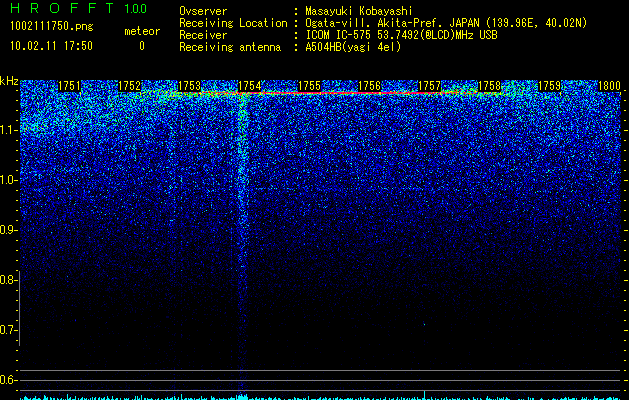Click the kHz axis unit label
629x400 pixels.
9,81
